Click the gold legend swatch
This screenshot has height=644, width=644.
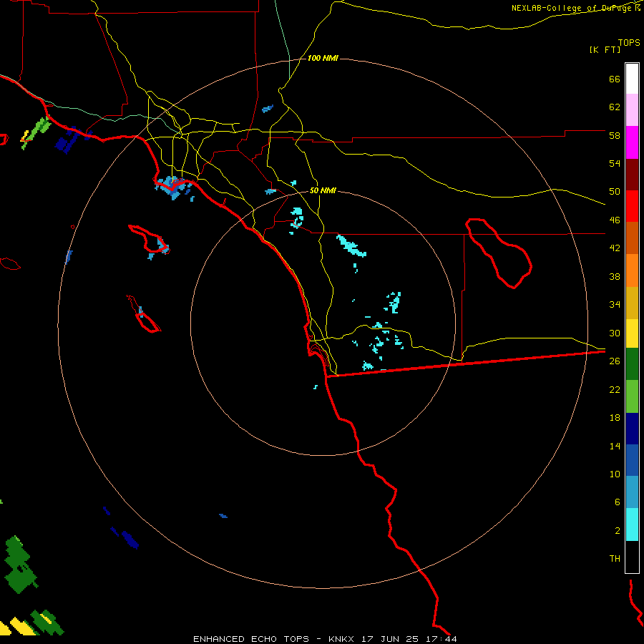tap(632, 303)
